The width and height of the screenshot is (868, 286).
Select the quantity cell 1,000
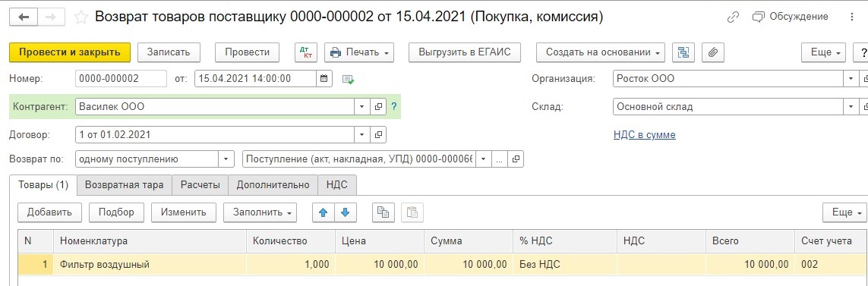291,265
